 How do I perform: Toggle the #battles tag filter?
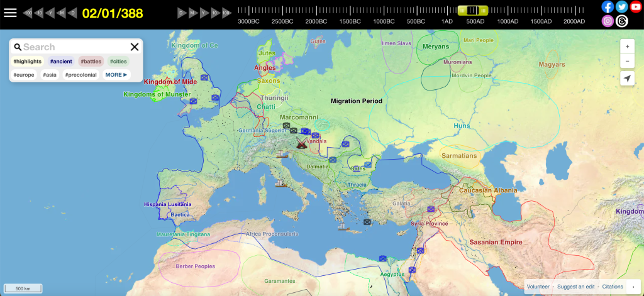point(91,62)
